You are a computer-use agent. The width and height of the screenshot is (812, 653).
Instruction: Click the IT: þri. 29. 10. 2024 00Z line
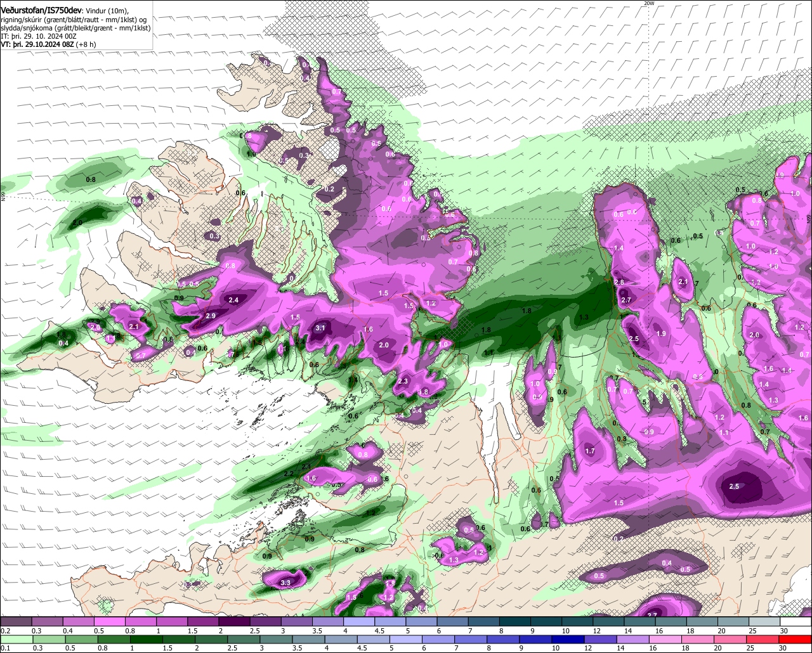point(38,36)
